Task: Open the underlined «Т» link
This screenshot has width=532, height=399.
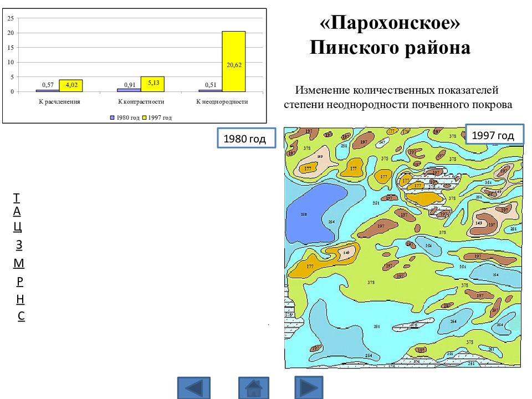Action: click(x=16, y=197)
